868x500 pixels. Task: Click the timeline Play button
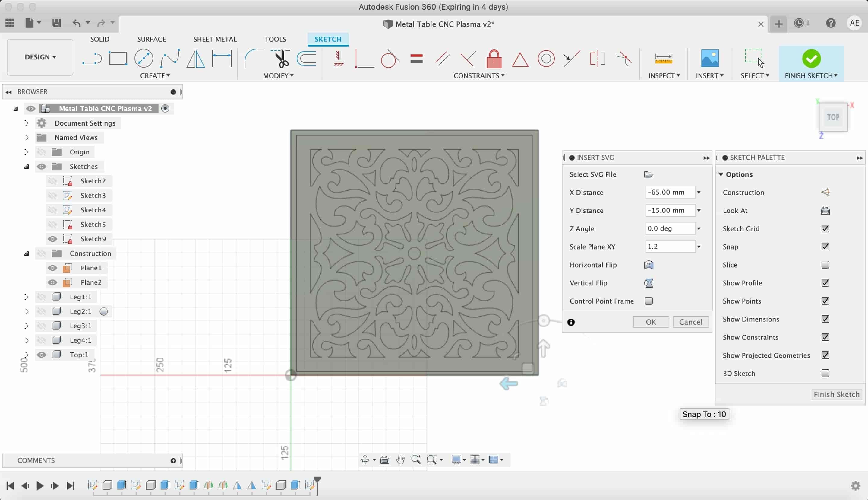[40, 486]
